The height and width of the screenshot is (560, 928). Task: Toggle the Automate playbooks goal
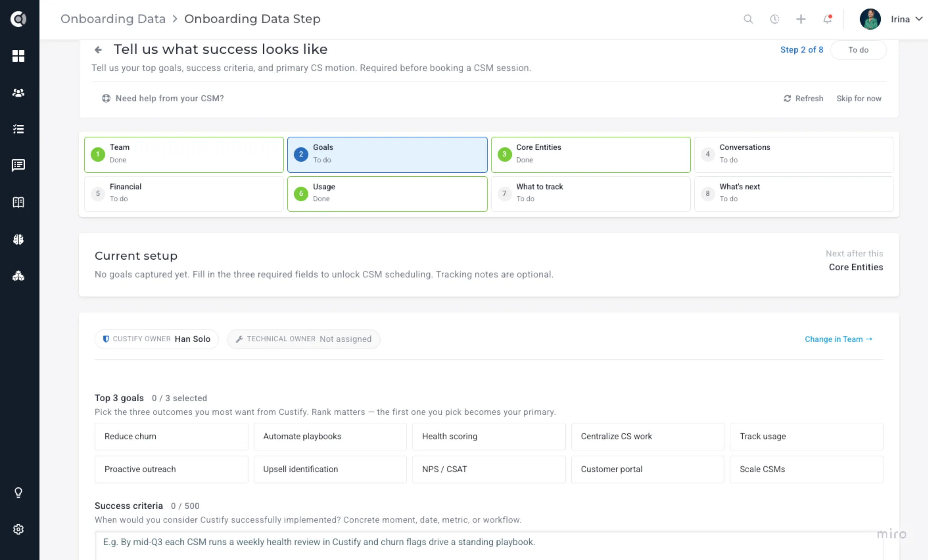point(330,436)
